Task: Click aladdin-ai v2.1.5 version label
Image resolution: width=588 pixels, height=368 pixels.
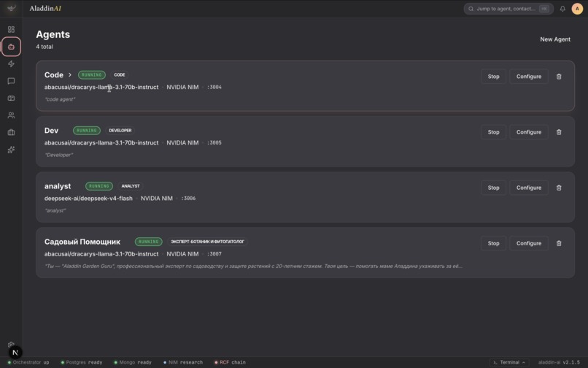Action: pos(559,362)
